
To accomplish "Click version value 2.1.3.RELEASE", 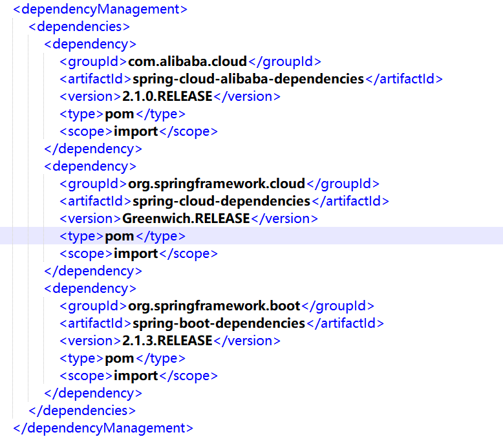I will point(167,341).
